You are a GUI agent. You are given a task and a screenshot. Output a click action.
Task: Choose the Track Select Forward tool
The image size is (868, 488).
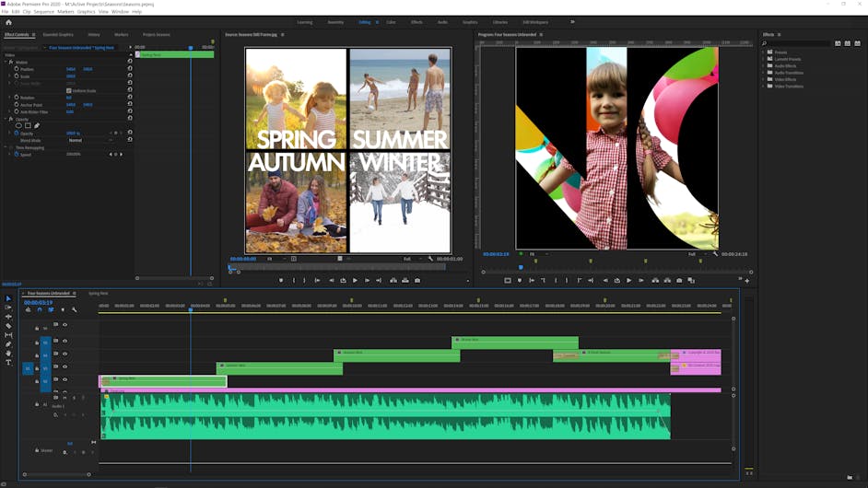[x=8, y=308]
